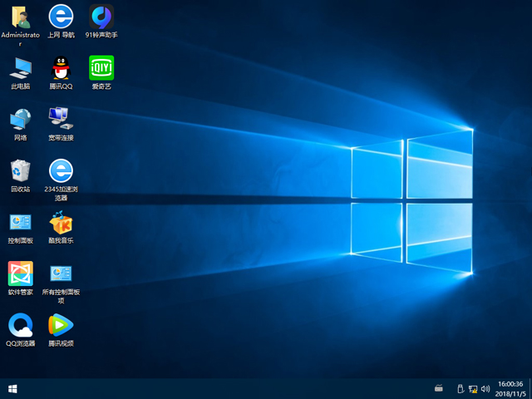Click the volume speaker tray icon
This screenshot has width=532, height=399.
[483, 388]
